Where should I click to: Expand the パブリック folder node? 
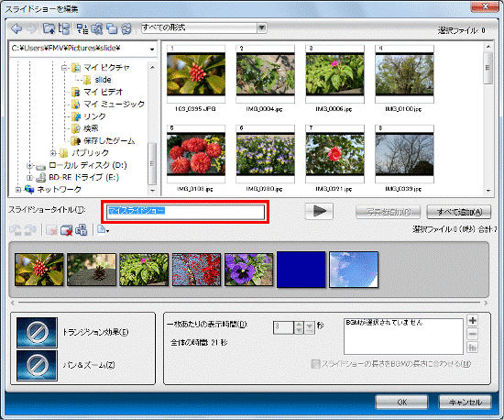[53, 153]
